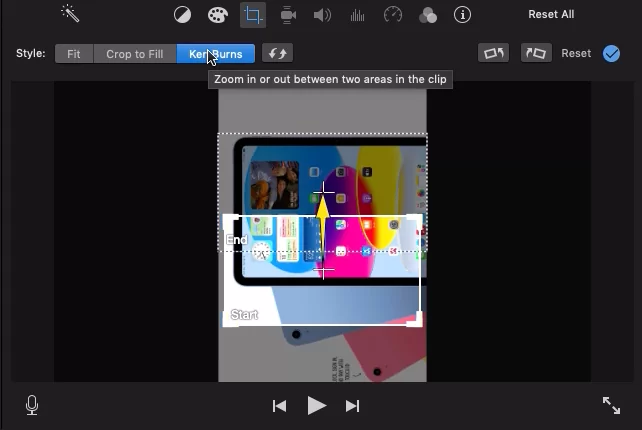Open the color balance tool
The height and width of the screenshot is (430, 642).
182,15
